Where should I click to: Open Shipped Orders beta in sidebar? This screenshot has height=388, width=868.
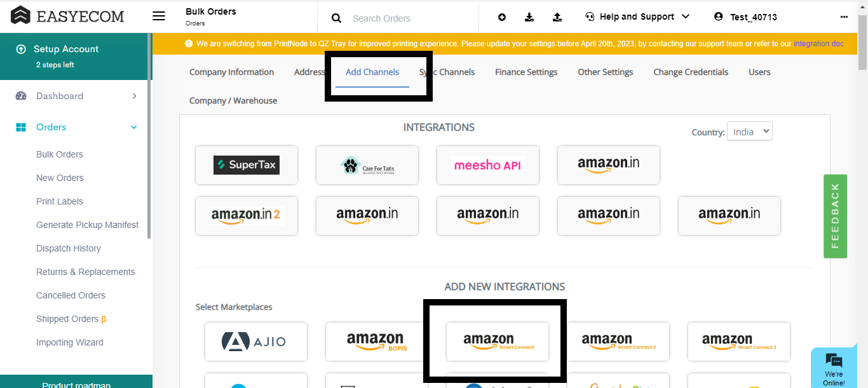[x=71, y=319]
